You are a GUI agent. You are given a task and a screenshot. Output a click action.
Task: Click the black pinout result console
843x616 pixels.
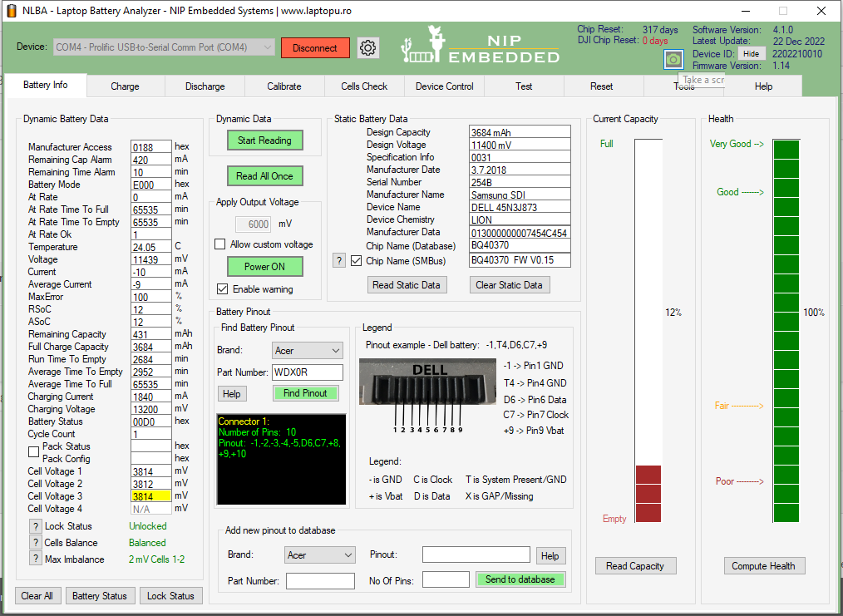281,459
